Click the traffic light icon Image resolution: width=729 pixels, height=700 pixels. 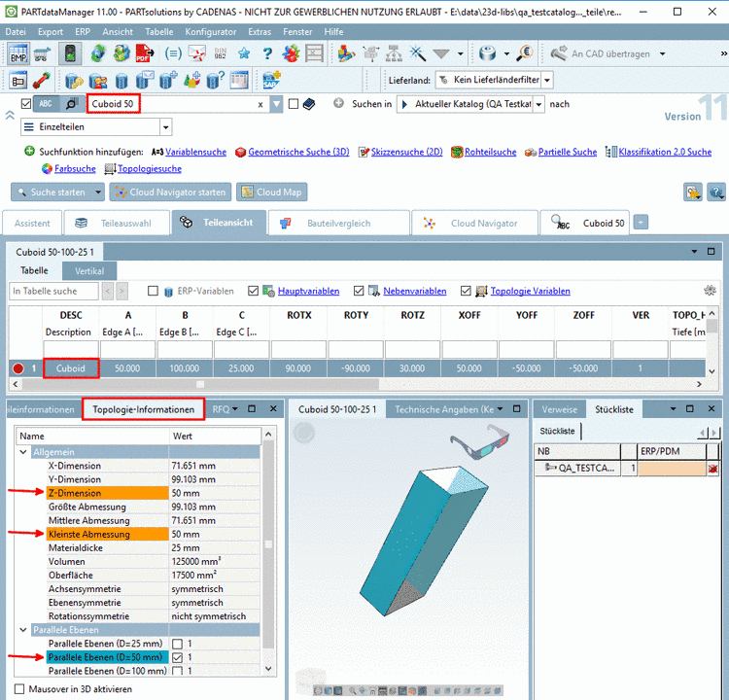pos(70,53)
